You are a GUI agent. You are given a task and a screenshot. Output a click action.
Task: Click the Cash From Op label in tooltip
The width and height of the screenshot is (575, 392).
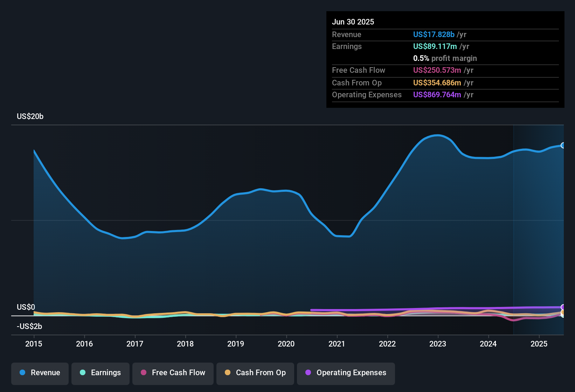pos(357,83)
